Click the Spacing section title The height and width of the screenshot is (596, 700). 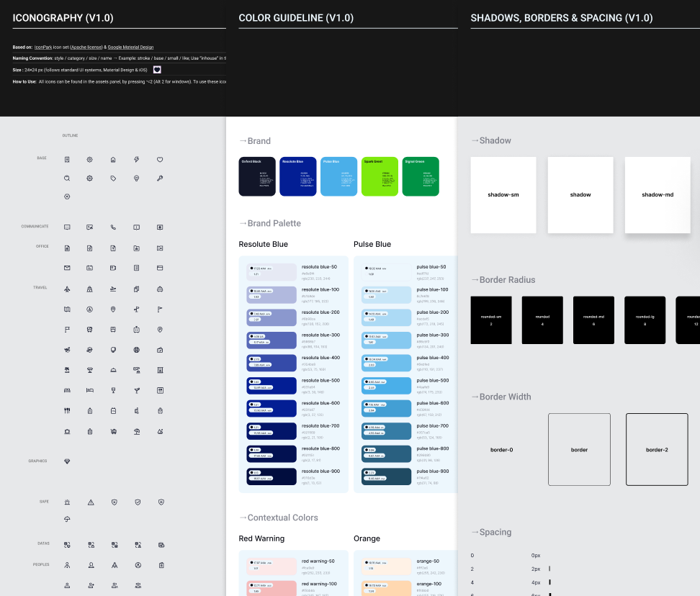tap(495, 532)
